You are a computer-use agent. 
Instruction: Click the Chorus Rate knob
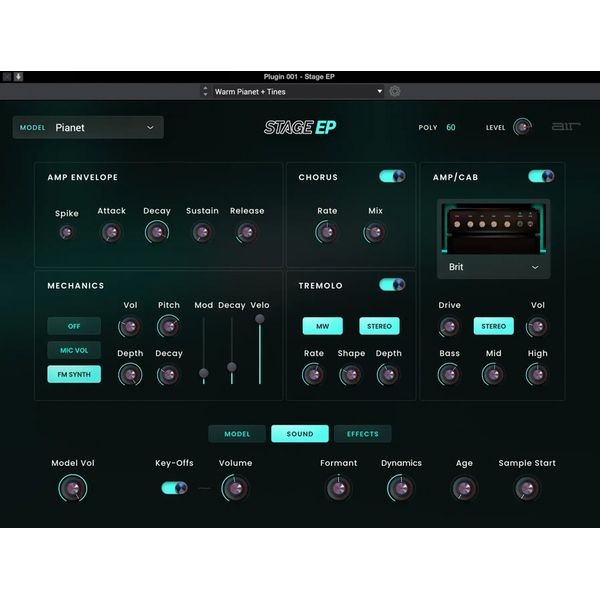pyautogui.click(x=327, y=232)
